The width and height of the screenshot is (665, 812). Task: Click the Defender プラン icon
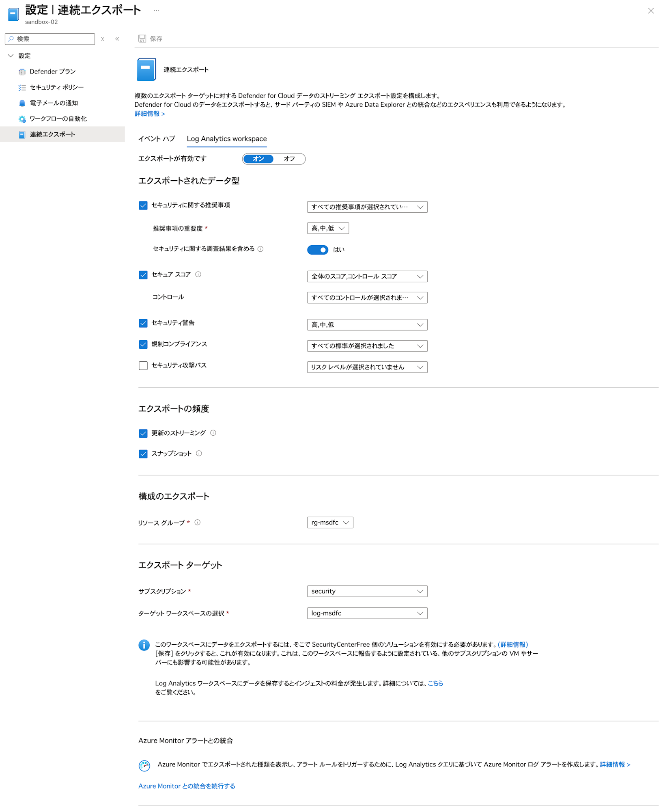(22, 72)
